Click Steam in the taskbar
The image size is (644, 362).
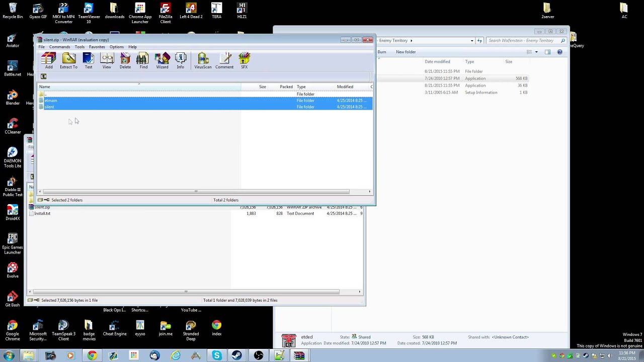click(237, 355)
